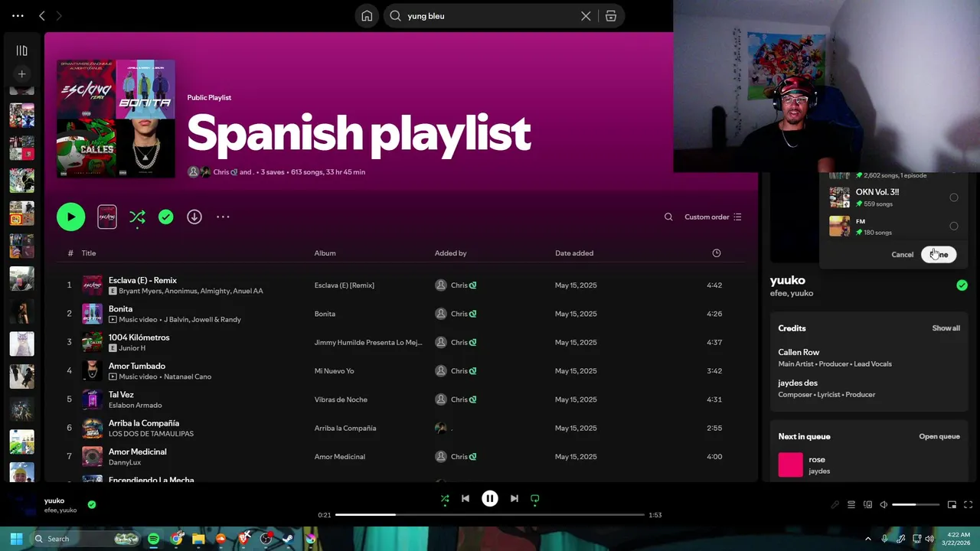Click the lyrics microphone icon
The height and width of the screenshot is (551, 980).
click(x=835, y=505)
